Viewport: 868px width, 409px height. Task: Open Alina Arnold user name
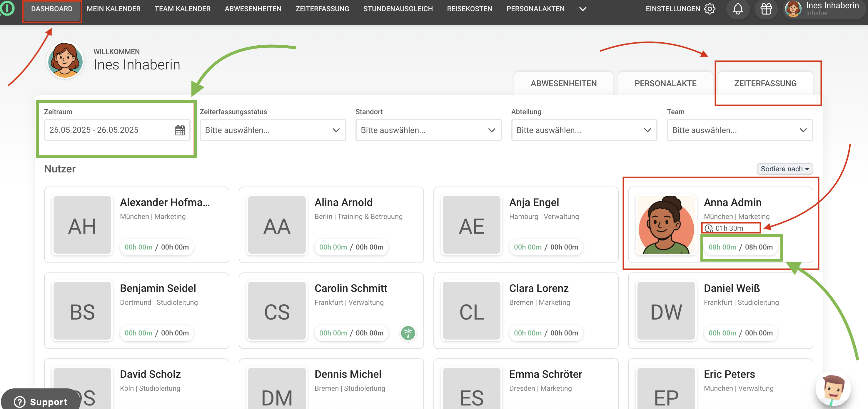point(343,202)
